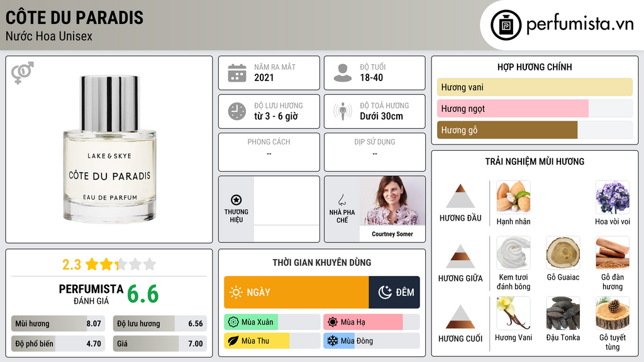Click the person icon next to Độ tuổi
Viewport: 644px width, 362px height.
click(x=343, y=73)
